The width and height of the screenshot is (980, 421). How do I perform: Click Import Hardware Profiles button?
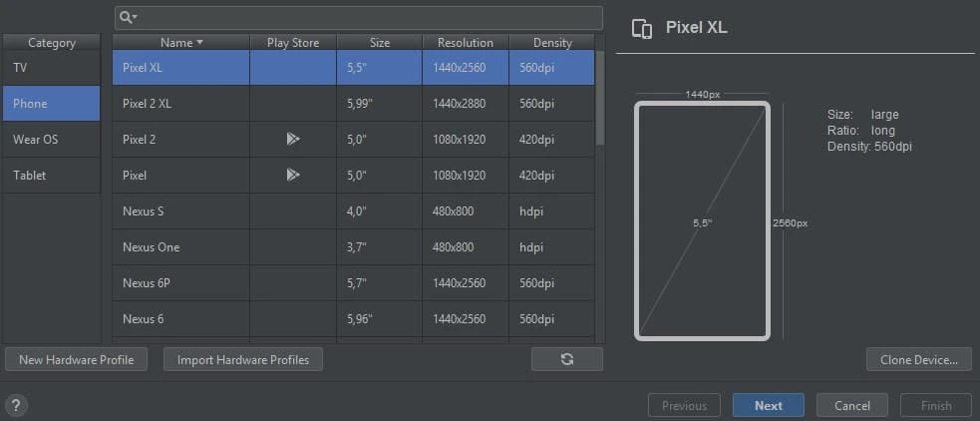(x=243, y=360)
